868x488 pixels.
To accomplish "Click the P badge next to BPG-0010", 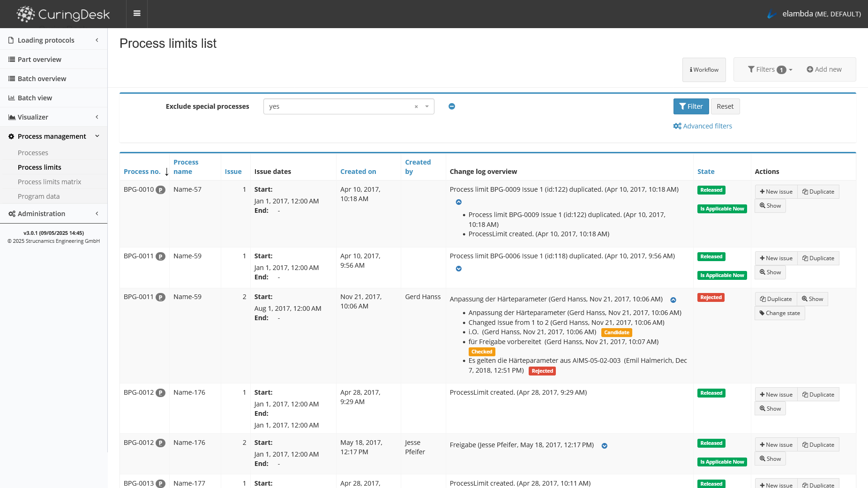I will coord(160,190).
